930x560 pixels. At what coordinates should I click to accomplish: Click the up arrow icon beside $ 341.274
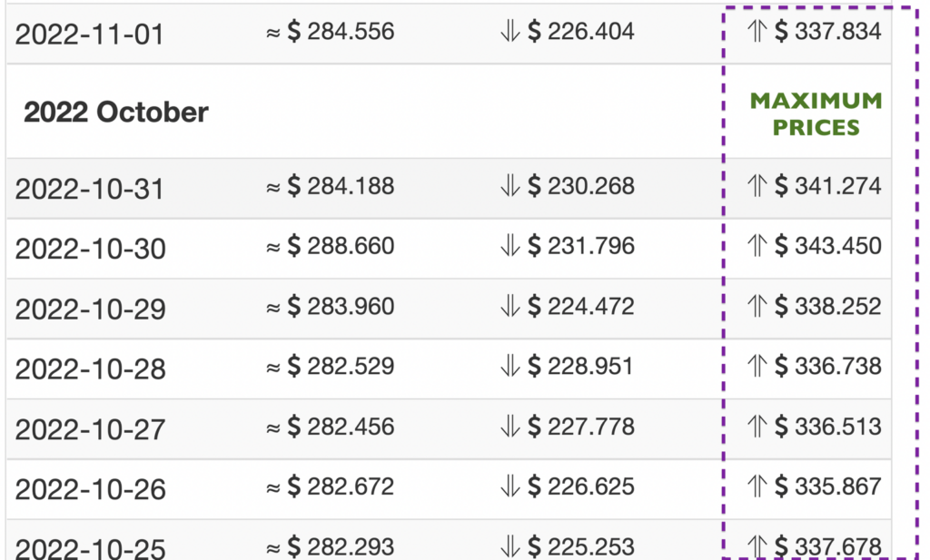757,185
